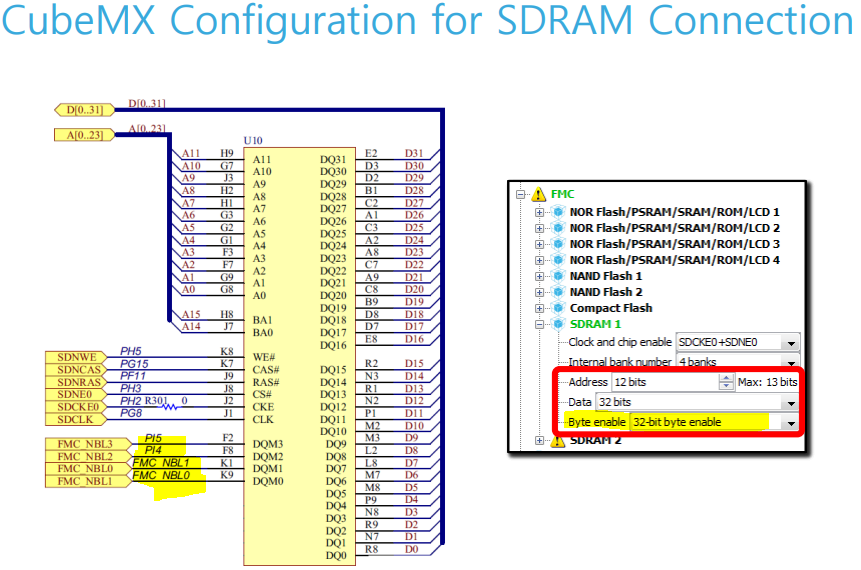Click the D[0..31] port tag
The width and height of the screenshot is (861, 570).
coord(85,110)
